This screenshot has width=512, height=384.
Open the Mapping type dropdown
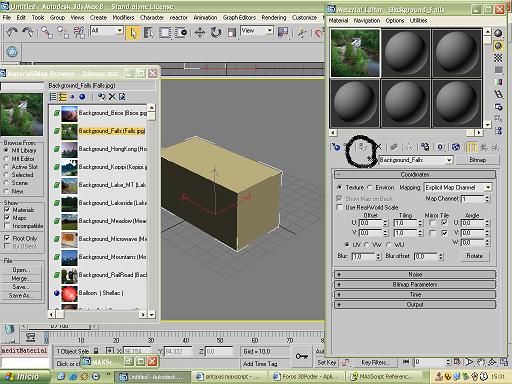tap(458, 188)
